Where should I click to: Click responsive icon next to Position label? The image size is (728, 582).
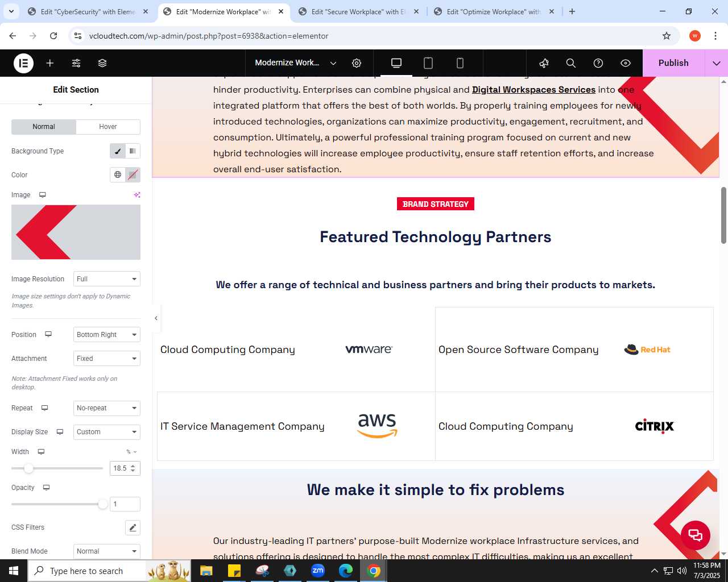(48, 335)
